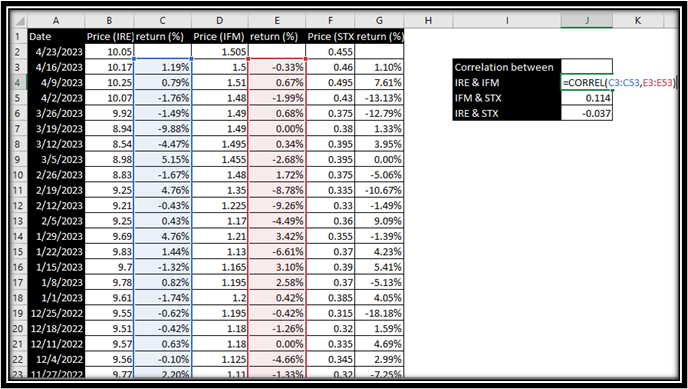The width and height of the screenshot is (688, 389).
Task: Click the Price (IRE) cell 10.05
Action: pos(109,52)
